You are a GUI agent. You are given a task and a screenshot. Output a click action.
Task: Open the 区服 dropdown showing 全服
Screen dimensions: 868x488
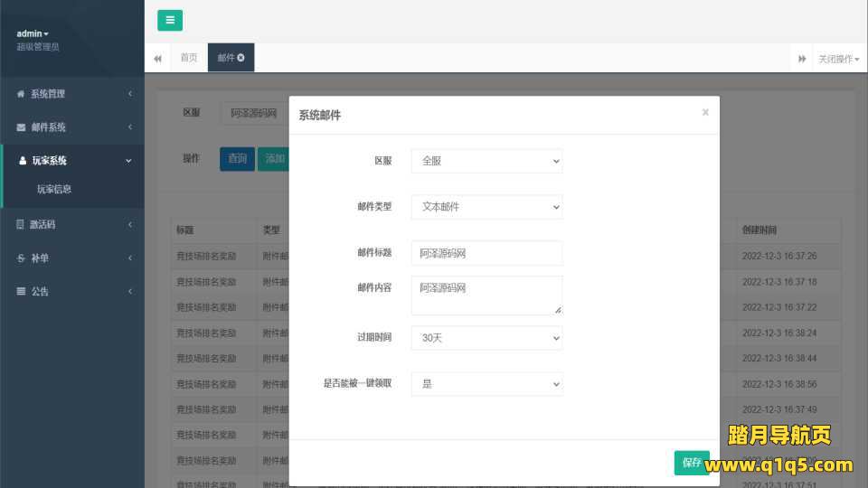coord(486,161)
